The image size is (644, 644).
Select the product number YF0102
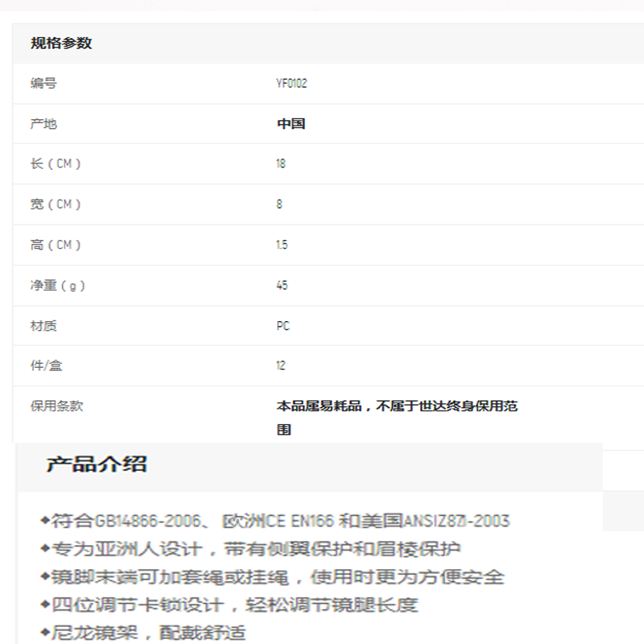pyautogui.click(x=291, y=84)
